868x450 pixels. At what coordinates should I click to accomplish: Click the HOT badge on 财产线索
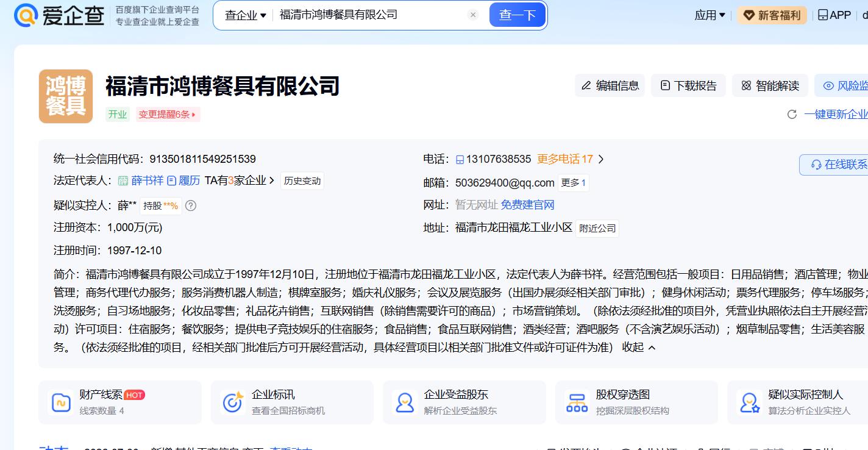[x=135, y=395]
